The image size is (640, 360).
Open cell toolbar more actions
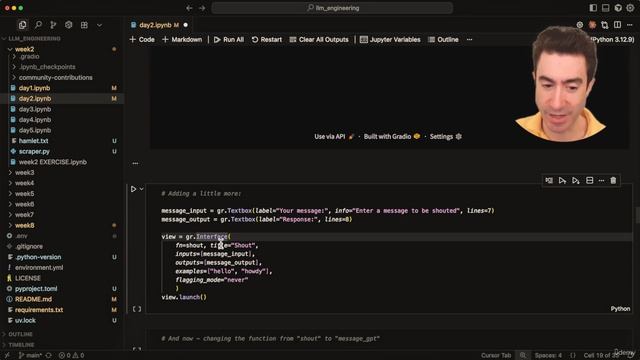pyautogui.click(x=601, y=180)
